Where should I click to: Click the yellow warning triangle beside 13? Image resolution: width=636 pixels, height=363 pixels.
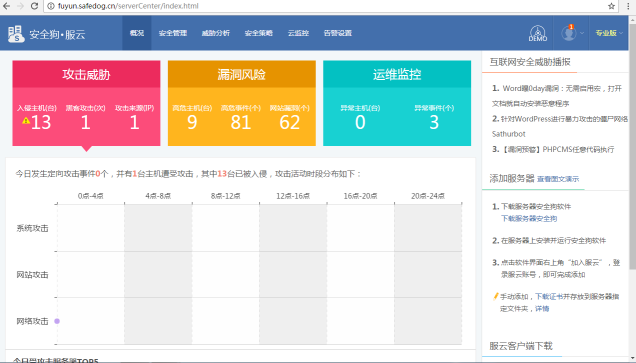coord(26,120)
